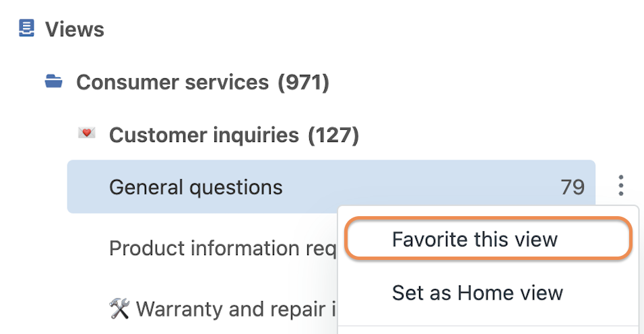Collapse the Customer inquiries group
Screen dimensions: 644x334
pos(203,135)
